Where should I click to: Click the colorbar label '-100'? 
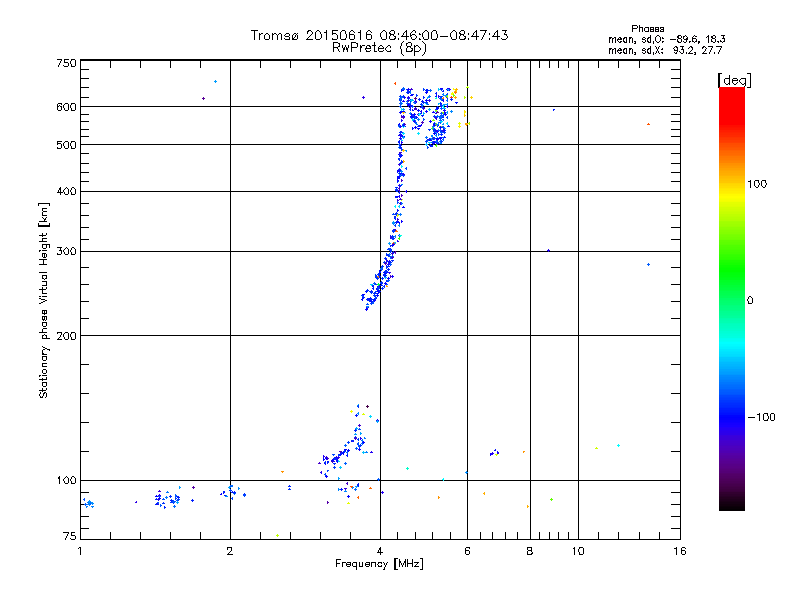(x=761, y=417)
